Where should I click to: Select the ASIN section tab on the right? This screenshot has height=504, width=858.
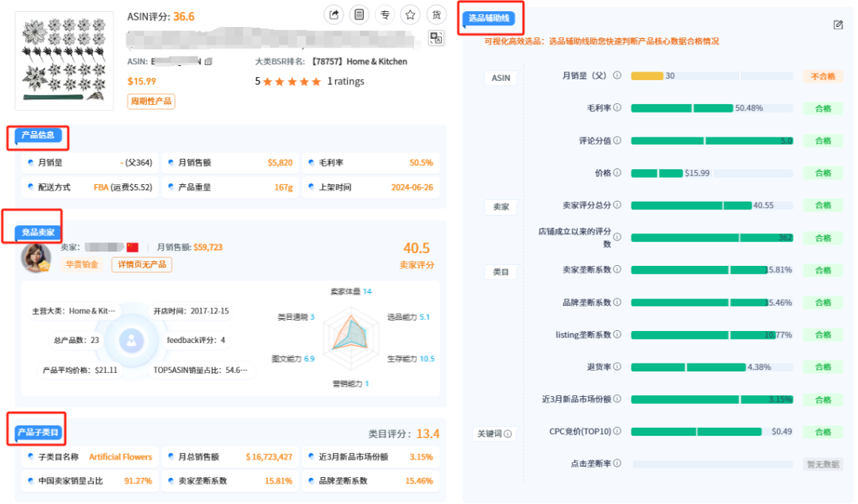[x=500, y=78]
